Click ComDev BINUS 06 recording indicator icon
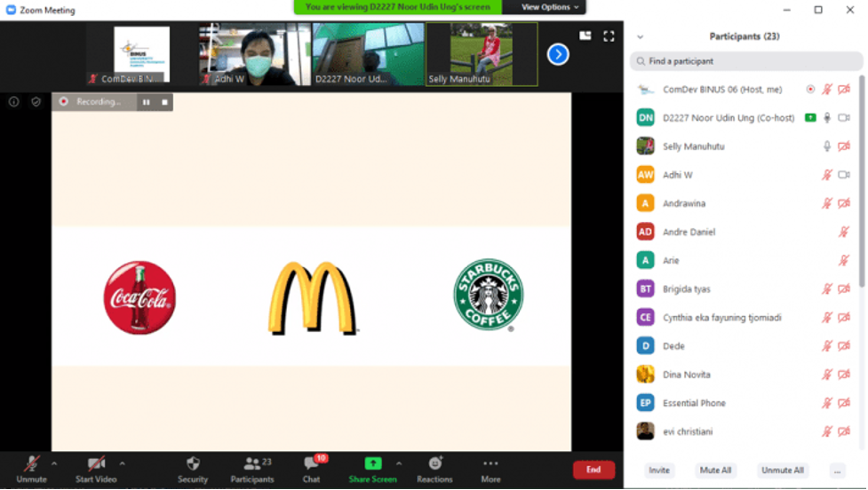 click(810, 89)
